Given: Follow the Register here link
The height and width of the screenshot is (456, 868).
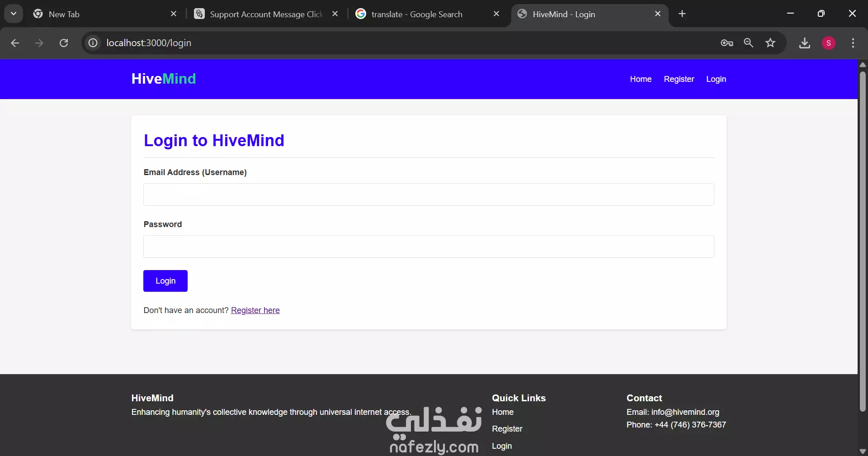Looking at the screenshot, I should pyautogui.click(x=255, y=310).
